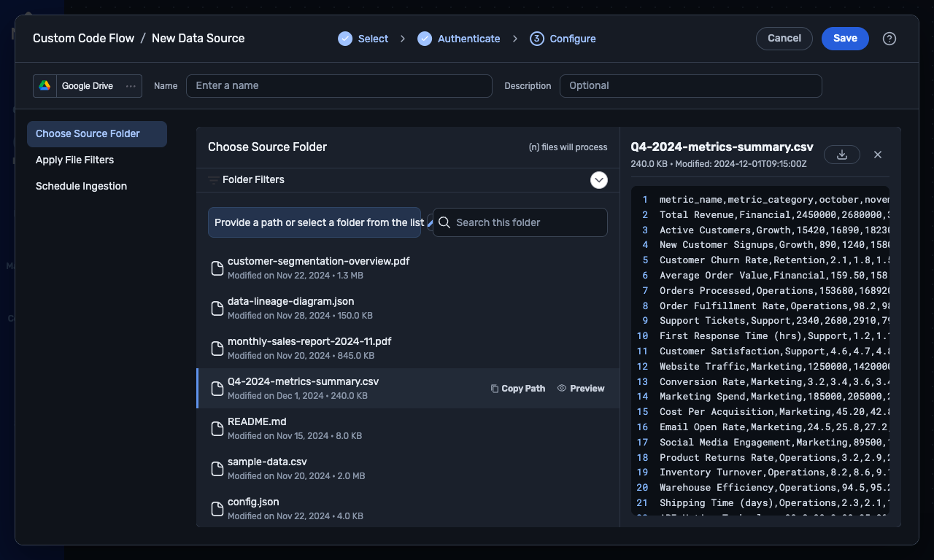Select sample-data.csv in the file list
The height and width of the screenshot is (560, 934).
point(408,469)
